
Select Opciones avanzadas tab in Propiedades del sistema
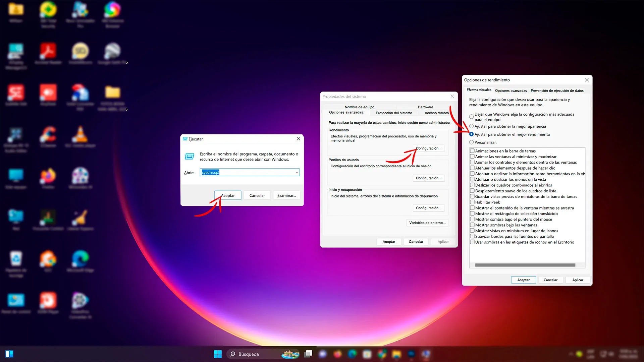346,112
